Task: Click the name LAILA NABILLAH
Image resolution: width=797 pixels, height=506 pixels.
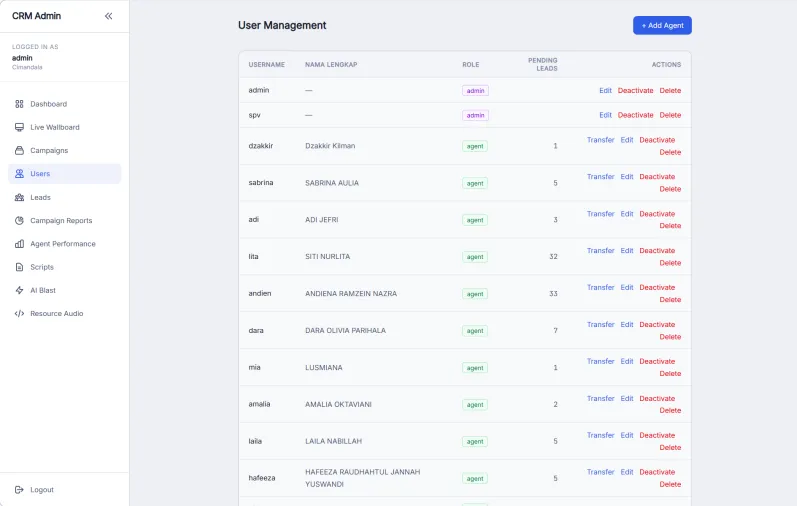Action: tap(333, 441)
